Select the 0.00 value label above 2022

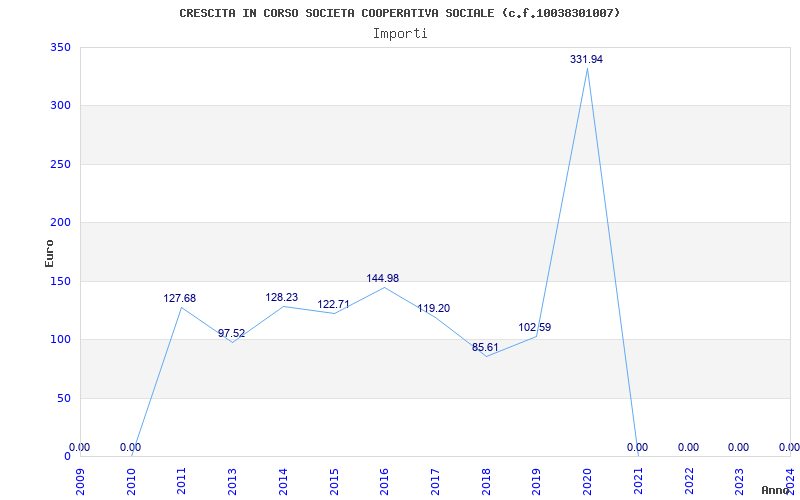[688, 447]
